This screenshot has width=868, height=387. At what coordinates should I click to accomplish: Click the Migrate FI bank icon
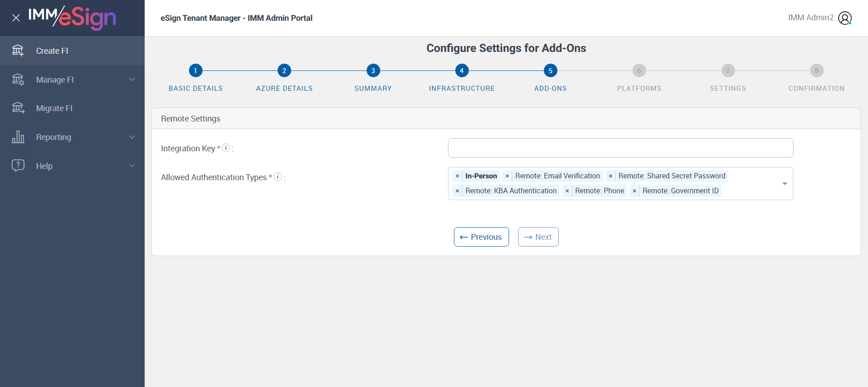[18, 108]
